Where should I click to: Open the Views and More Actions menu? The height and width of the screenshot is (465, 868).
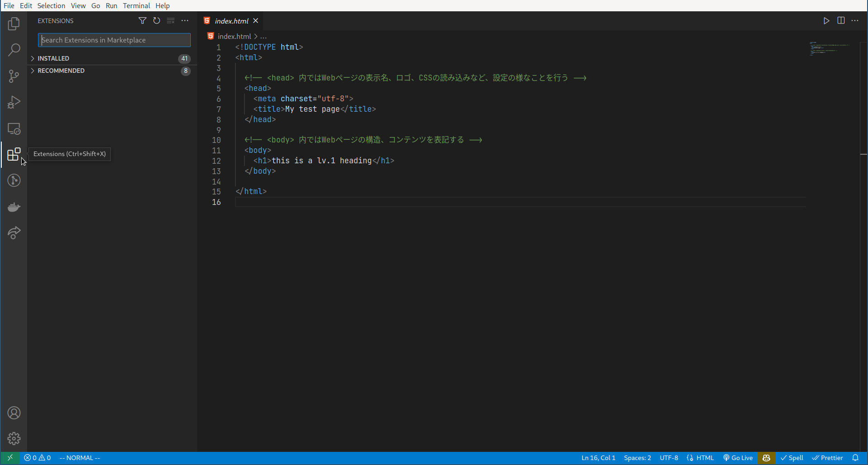185,20
